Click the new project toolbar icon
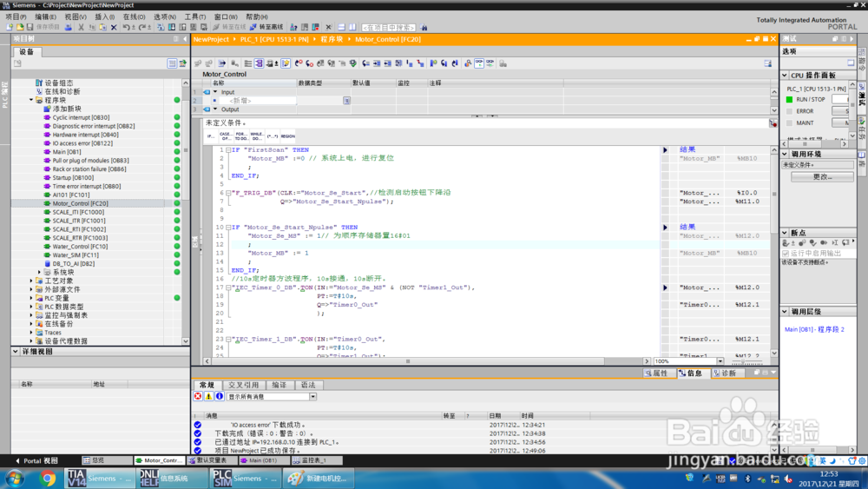This screenshot has width=868, height=489. [x=10, y=27]
